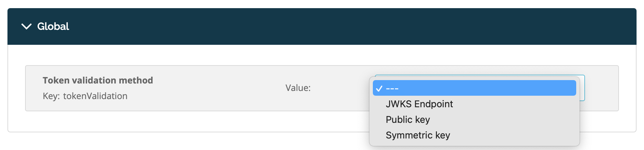This screenshot has width=644, height=150.
Task: Click the Global section title text
Action: (53, 26)
